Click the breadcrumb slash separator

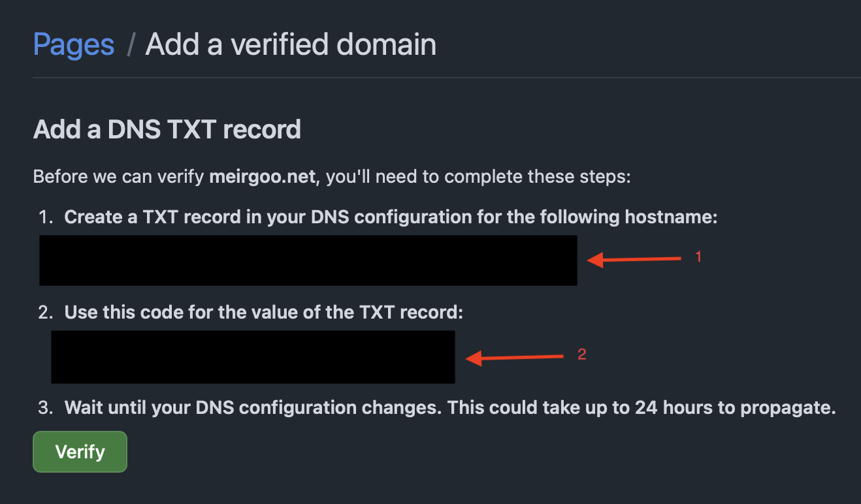click(131, 45)
